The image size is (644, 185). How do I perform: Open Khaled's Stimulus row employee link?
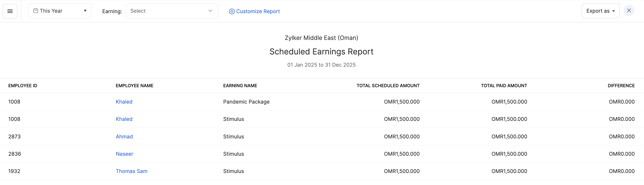pos(124,119)
